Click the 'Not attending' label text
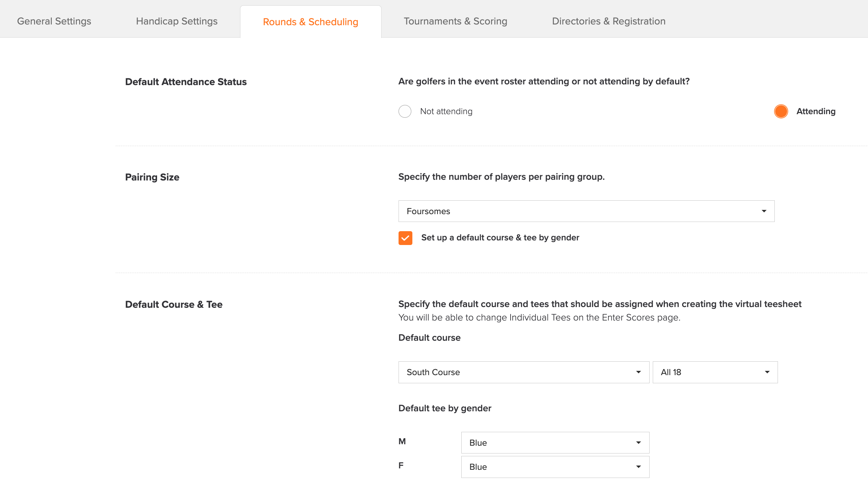The height and width of the screenshot is (490, 868). click(446, 111)
